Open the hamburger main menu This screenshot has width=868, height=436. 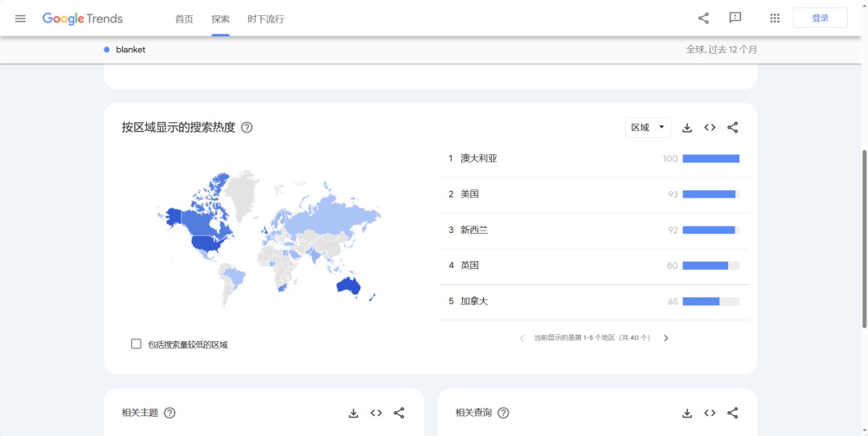(x=21, y=18)
